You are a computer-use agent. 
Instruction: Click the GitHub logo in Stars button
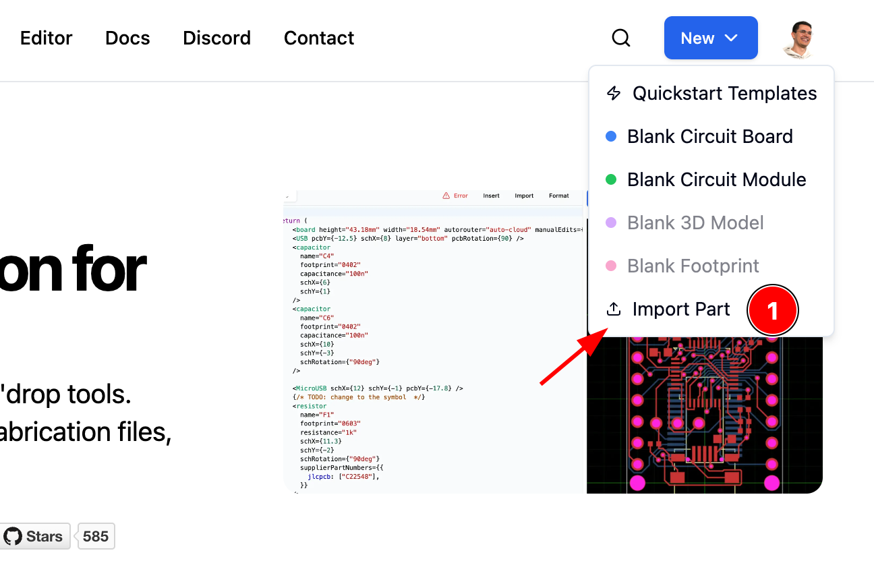[x=13, y=537]
